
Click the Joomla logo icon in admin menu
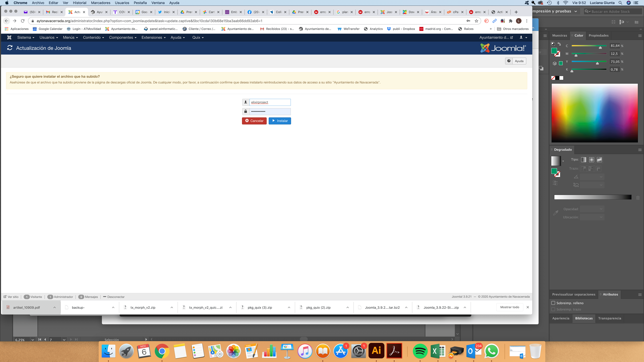tap(9, 37)
